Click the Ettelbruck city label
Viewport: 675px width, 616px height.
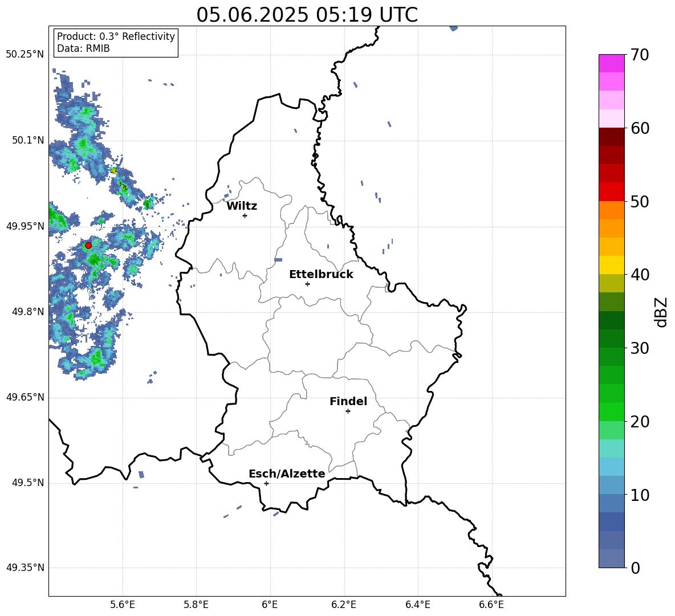[x=321, y=275]
